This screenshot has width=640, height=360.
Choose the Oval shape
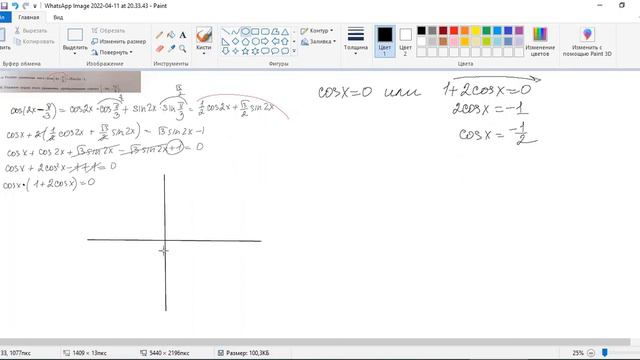click(x=245, y=31)
